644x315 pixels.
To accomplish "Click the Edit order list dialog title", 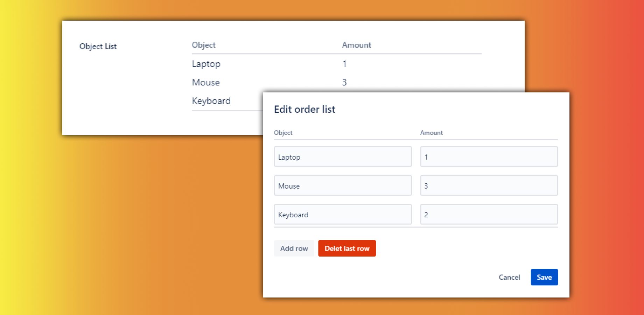I will [304, 109].
